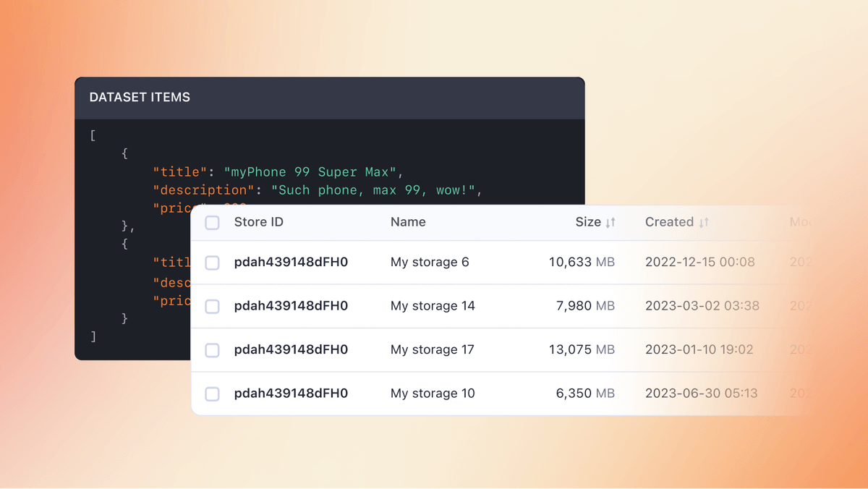Click the Size value 13,075 MB

[581, 350]
